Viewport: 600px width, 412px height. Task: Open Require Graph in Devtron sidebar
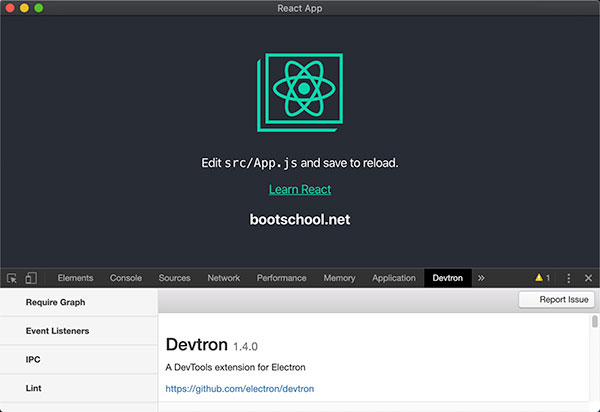click(79, 302)
